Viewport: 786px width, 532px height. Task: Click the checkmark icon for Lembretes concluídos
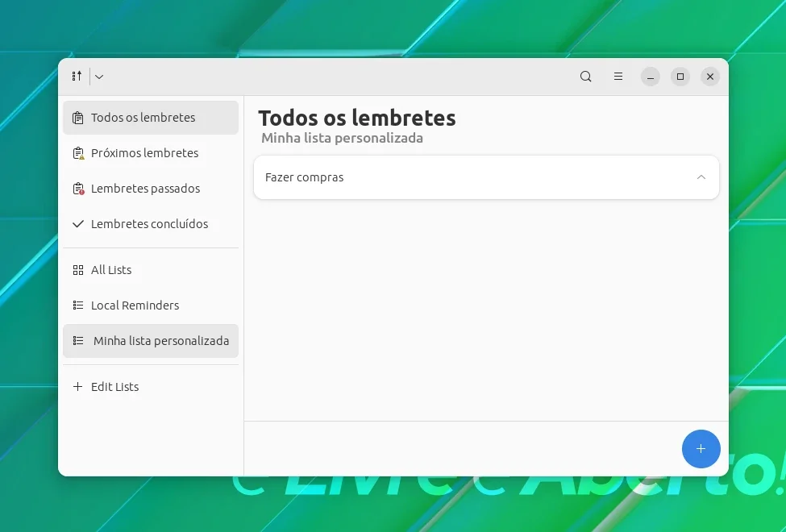(x=78, y=224)
